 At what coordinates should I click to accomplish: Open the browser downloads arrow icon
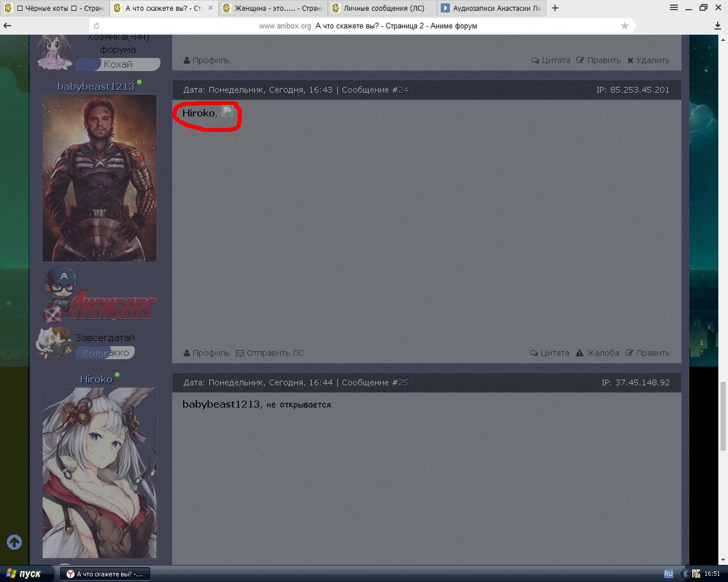pos(718,26)
